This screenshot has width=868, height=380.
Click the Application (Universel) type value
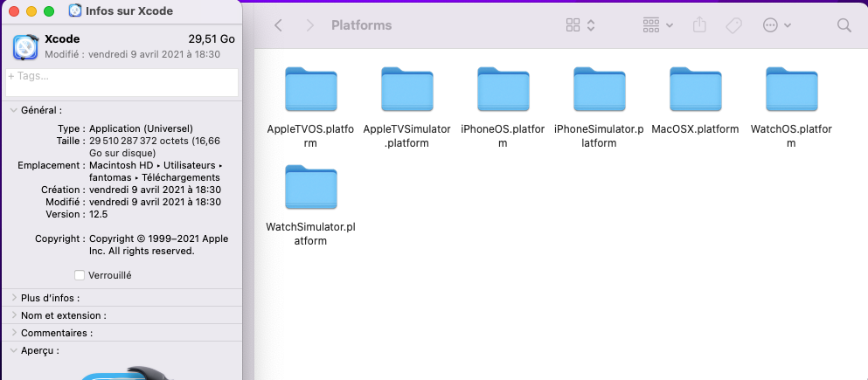pyautogui.click(x=141, y=128)
